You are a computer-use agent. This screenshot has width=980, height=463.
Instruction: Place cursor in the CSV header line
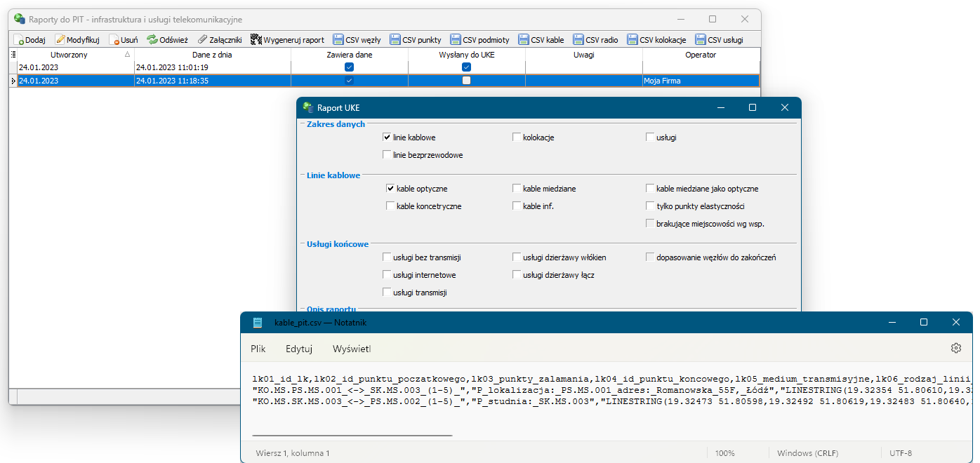(x=612, y=379)
